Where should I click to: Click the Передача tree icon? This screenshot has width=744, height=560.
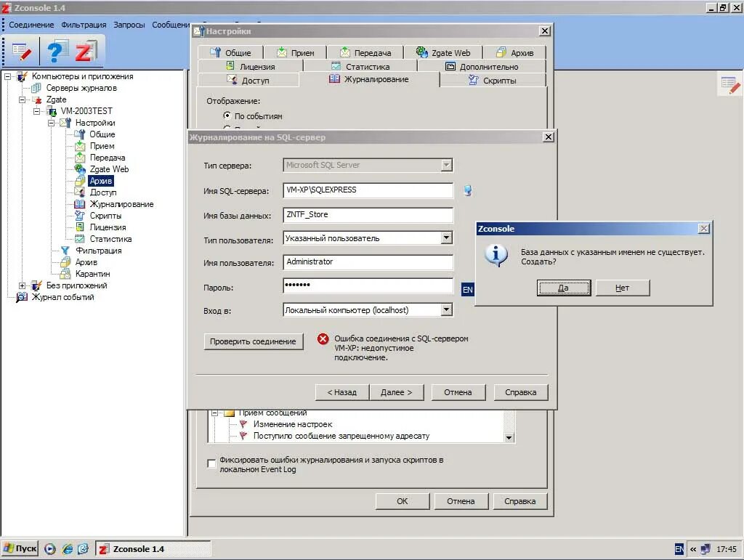80,158
